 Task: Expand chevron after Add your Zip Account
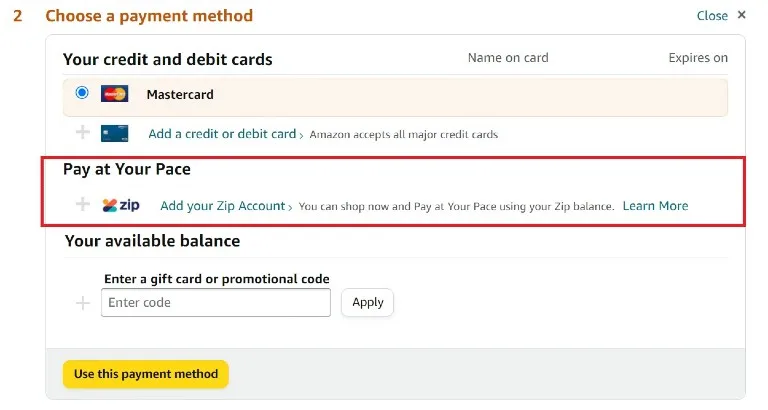(x=290, y=207)
